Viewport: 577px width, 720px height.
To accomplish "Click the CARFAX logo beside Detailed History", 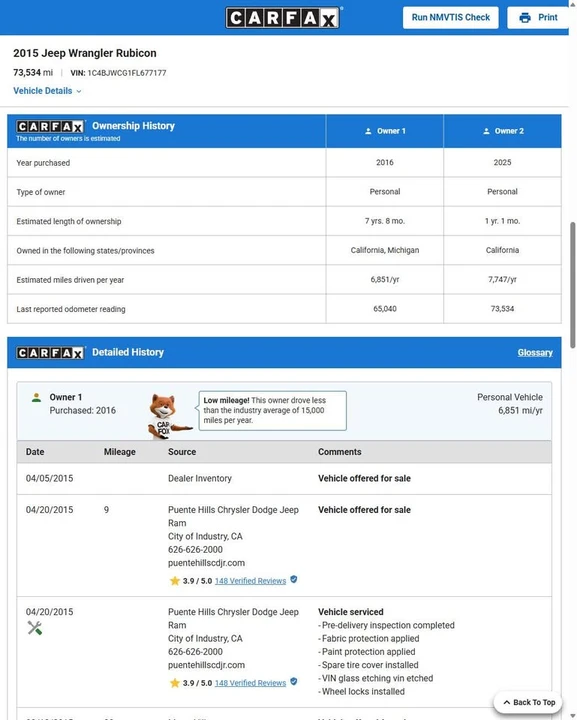I will point(50,353).
